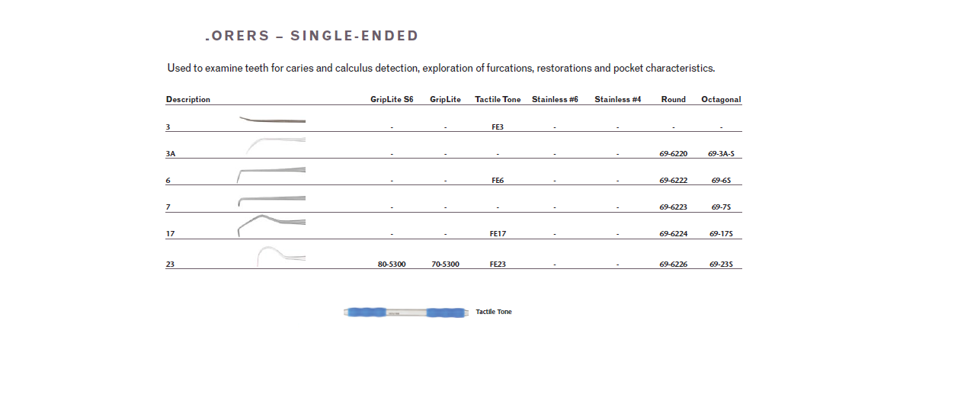
Task: Click the FE3 product code
Action: point(498,127)
